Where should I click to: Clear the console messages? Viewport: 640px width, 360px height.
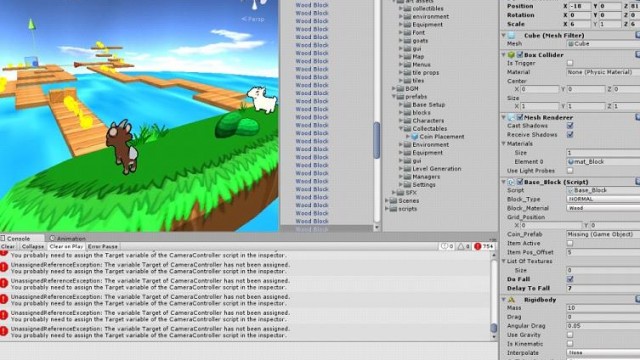click(8, 247)
